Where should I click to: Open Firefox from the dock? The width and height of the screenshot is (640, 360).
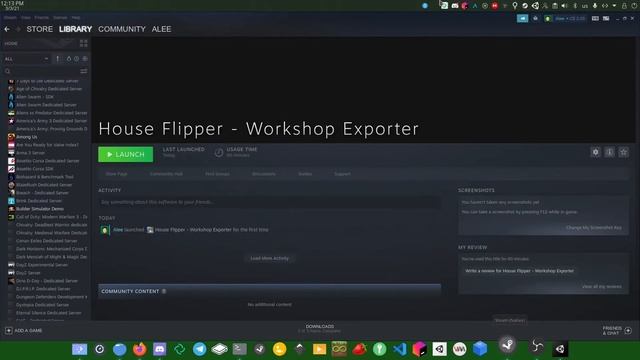pyautogui.click(x=140, y=349)
